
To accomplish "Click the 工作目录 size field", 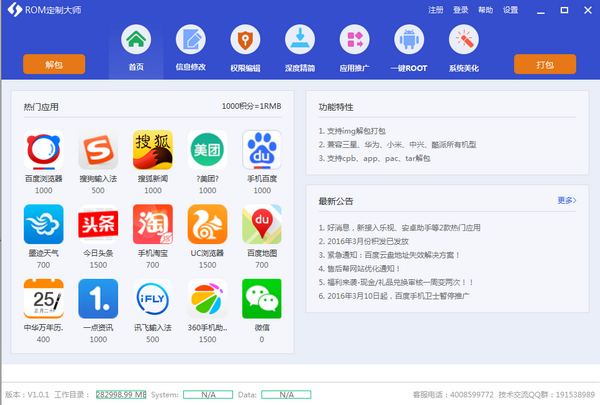I will 121,394.
